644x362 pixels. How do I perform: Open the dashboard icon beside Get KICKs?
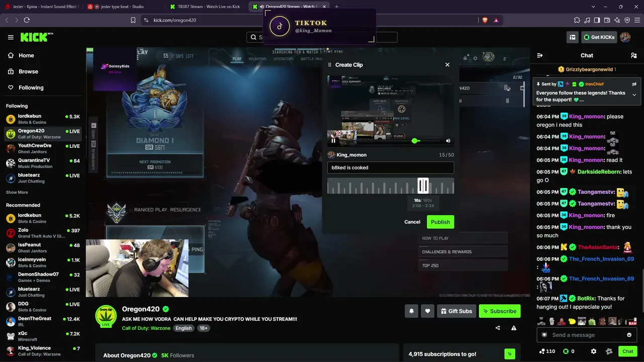pos(572,37)
